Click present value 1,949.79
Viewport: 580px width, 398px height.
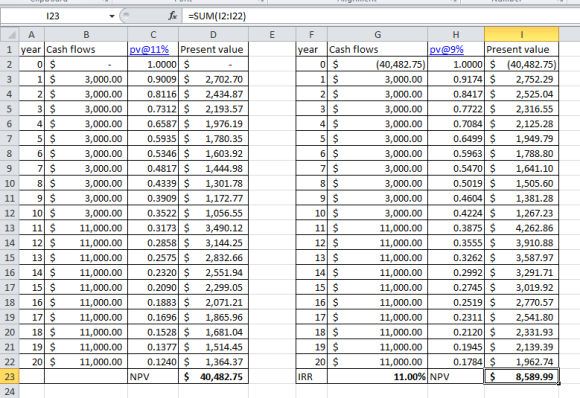click(522, 139)
